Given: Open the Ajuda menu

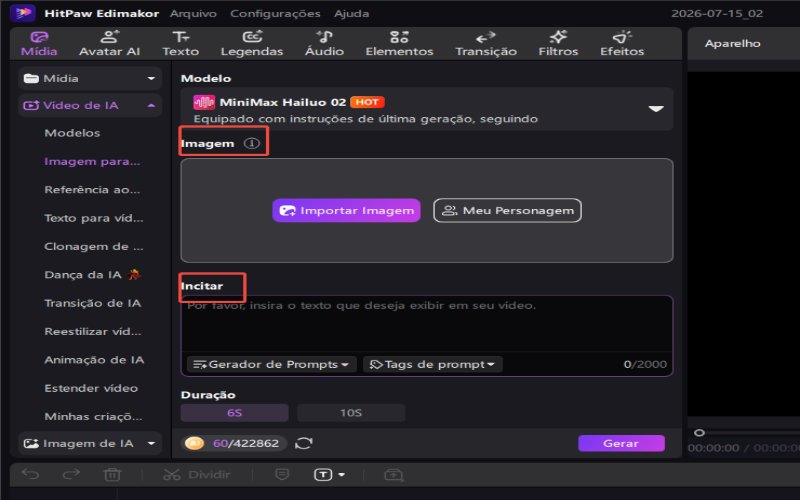Looking at the screenshot, I should 352,13.
